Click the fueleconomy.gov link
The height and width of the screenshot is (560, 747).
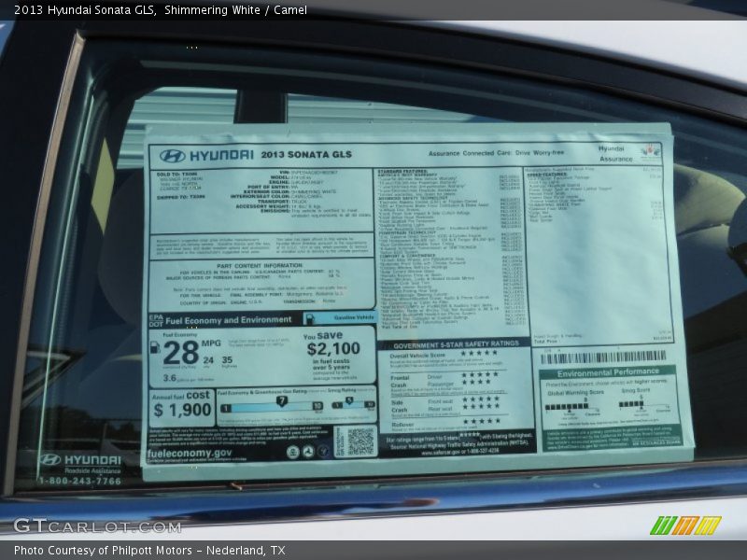pos(190,454)
